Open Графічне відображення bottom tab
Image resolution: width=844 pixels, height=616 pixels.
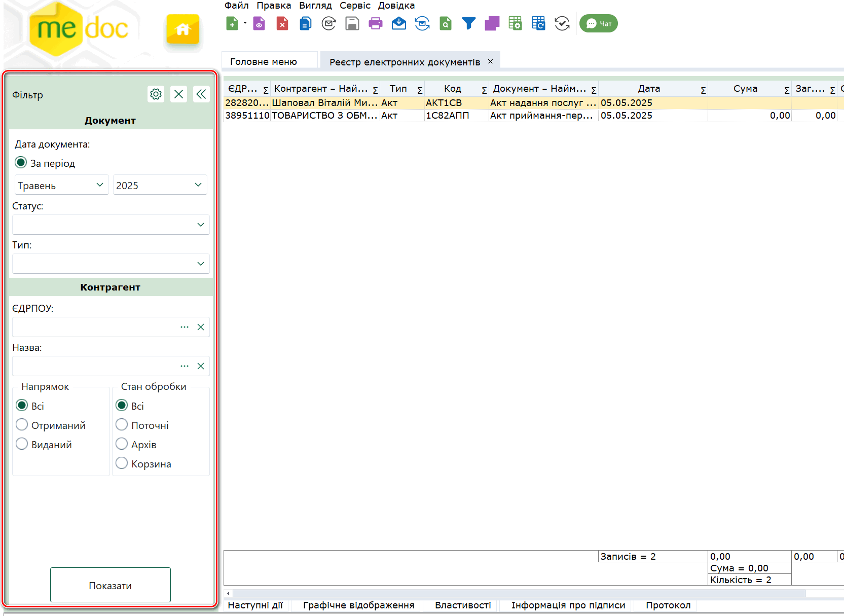click(358, 605)
